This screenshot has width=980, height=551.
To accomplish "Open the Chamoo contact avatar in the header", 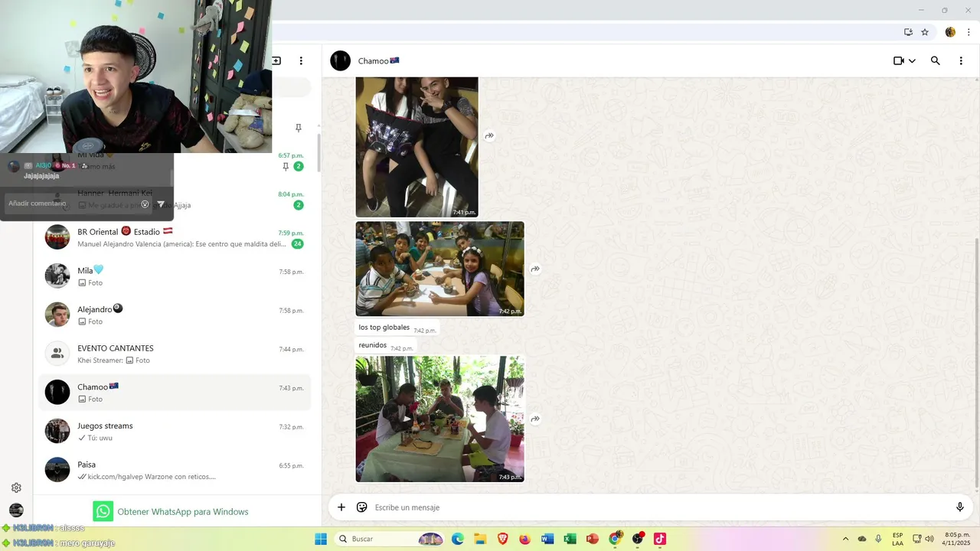I will (341, 60).
